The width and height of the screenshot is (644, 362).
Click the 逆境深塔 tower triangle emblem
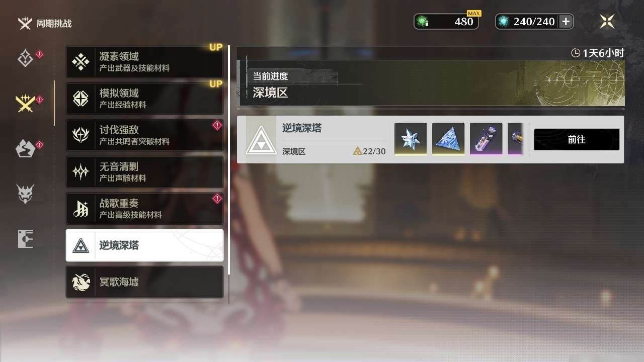(x=261, y=139)
